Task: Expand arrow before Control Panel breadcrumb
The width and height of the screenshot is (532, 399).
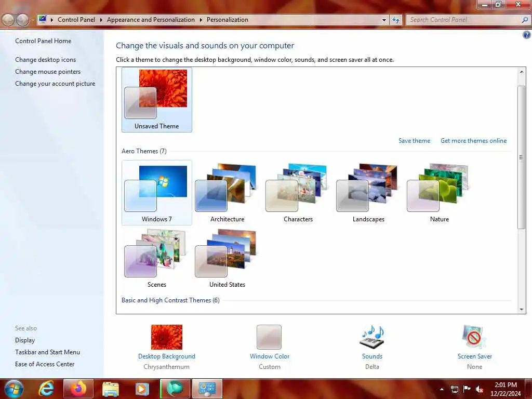Action: pyautogui.click(x=52, y=20)
